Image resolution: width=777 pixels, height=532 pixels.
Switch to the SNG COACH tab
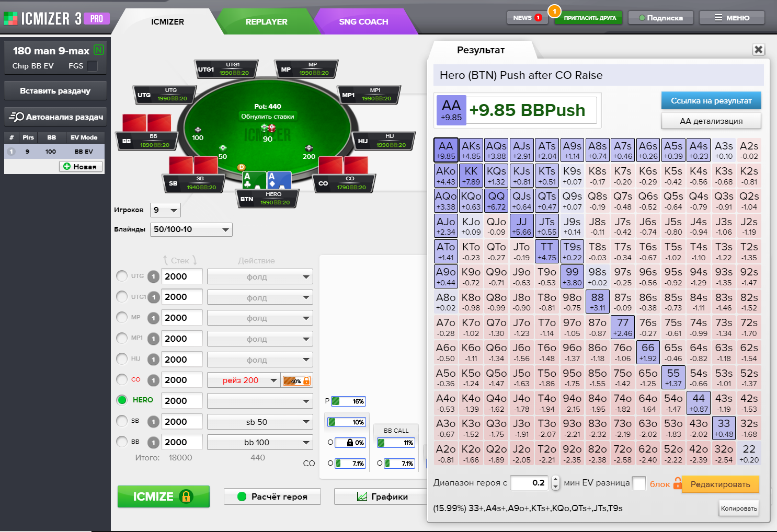363,21
